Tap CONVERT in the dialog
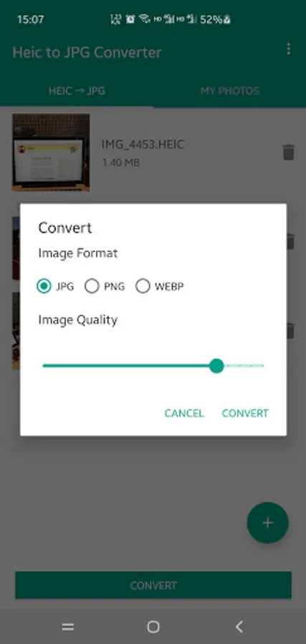Screen dimensions: 306x644 [x=245, y=413]
